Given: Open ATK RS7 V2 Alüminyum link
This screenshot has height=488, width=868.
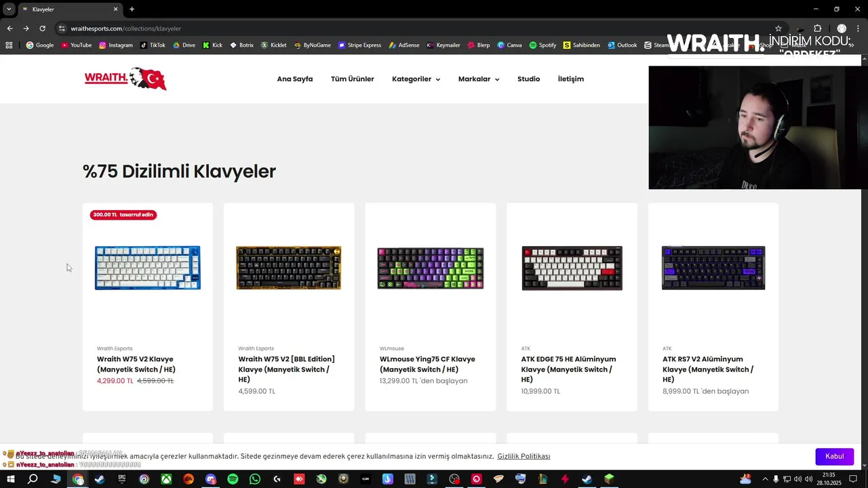Looking at the screenshot, I should pyautogui.click(x=708, y=369).
